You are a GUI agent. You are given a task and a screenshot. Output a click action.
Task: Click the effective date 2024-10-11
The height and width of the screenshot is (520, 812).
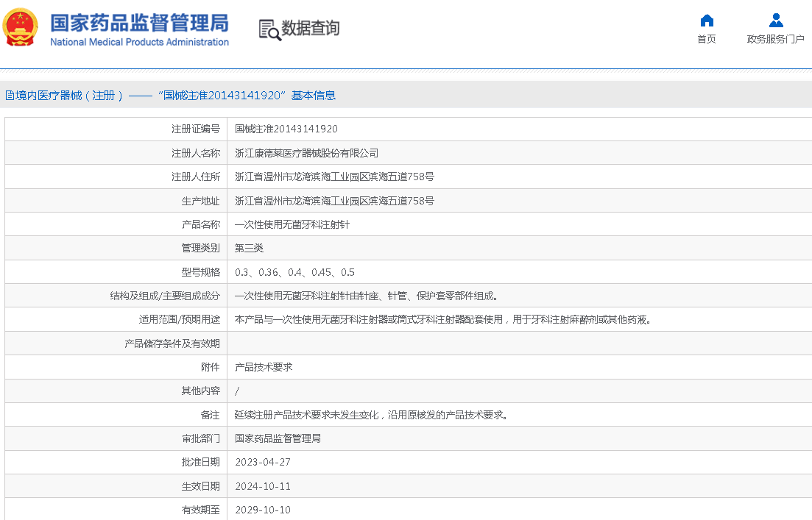(263, 486)
